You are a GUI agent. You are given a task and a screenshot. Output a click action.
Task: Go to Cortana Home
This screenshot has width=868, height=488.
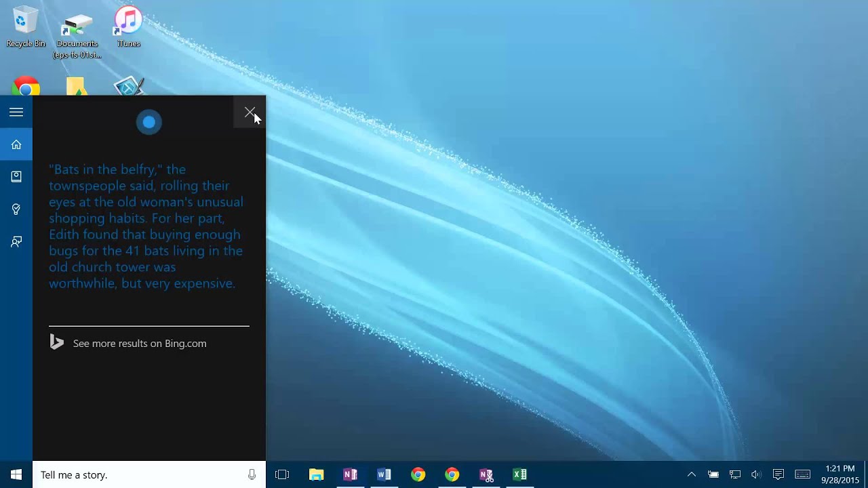coord(16,144)
